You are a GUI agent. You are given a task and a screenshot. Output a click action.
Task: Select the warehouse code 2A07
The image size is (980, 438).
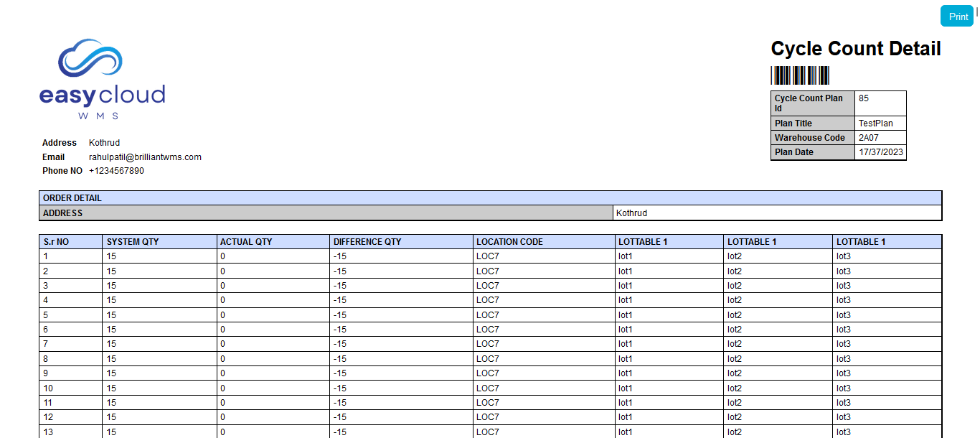click(x=869, y=138)
